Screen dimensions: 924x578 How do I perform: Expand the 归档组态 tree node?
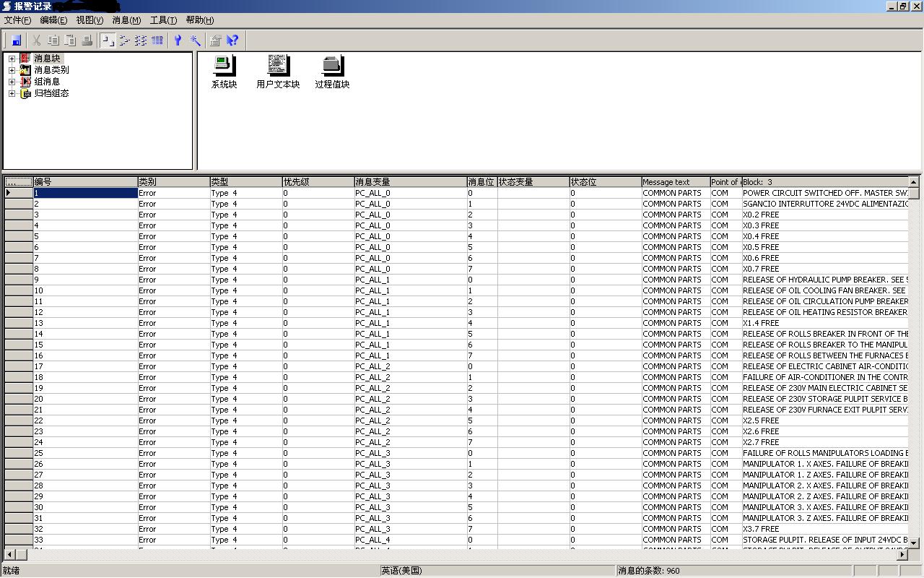tap(12, 93)
